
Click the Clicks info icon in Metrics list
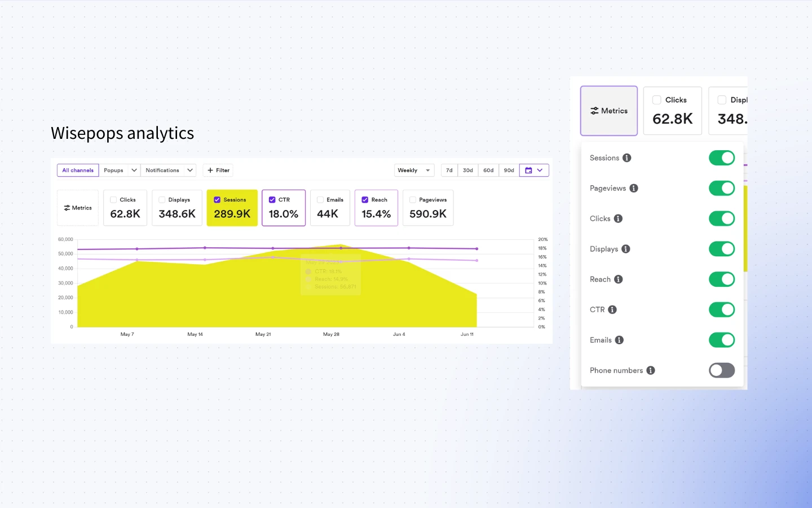pyautogui.click(x=618, y=219)
